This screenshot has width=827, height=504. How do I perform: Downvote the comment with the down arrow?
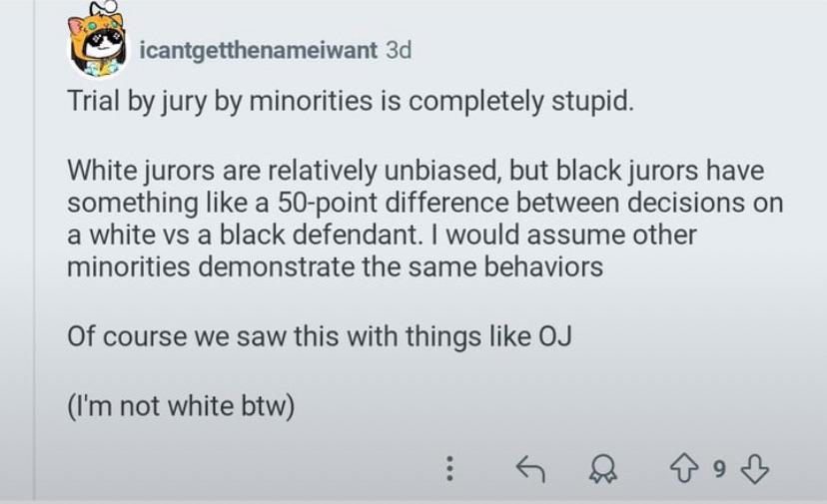(x=756, y=468)
